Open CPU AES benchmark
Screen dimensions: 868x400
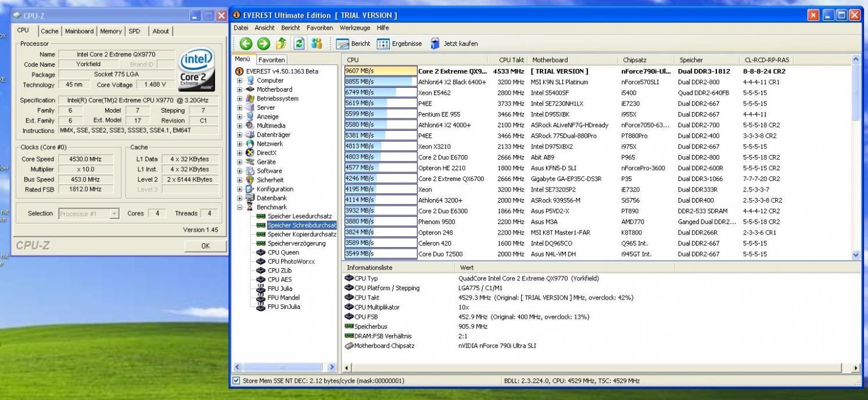click(x=279, y=279)
